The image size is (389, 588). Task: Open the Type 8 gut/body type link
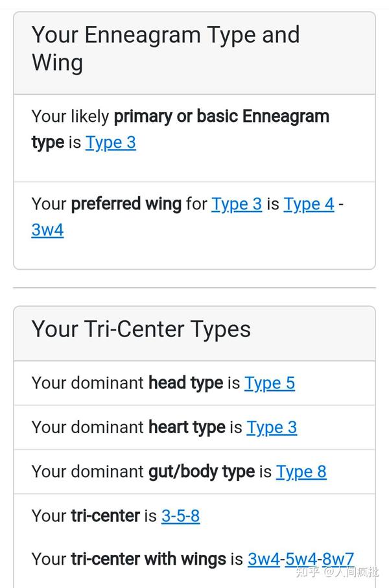coord(301,471)
